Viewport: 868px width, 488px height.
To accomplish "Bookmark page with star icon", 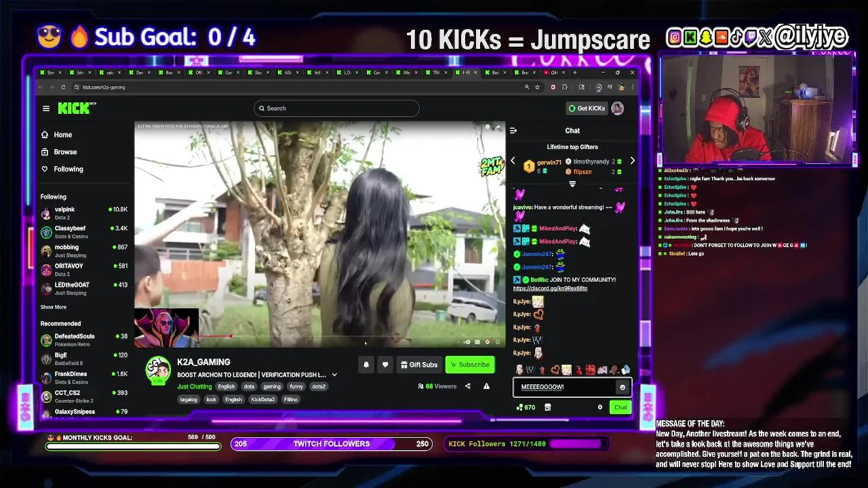I will pos(537,87).
